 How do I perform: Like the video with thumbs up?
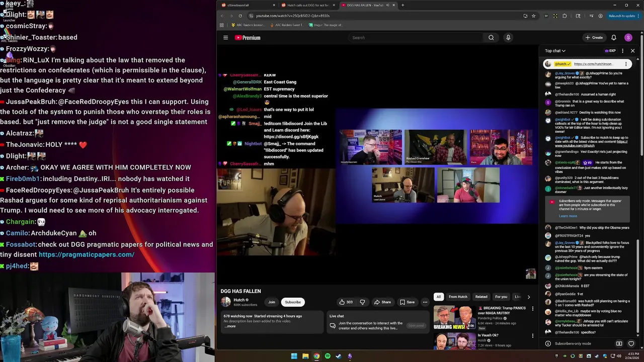point(346,302)
